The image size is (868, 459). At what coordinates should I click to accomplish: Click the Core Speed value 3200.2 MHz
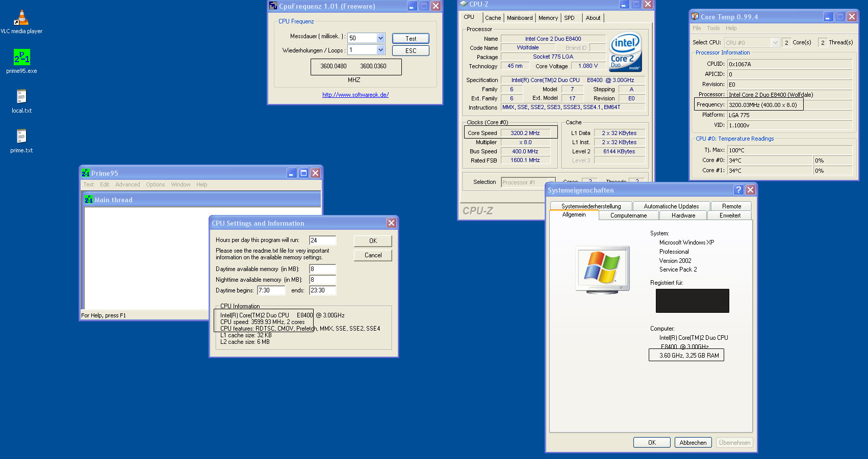point(525,133)
